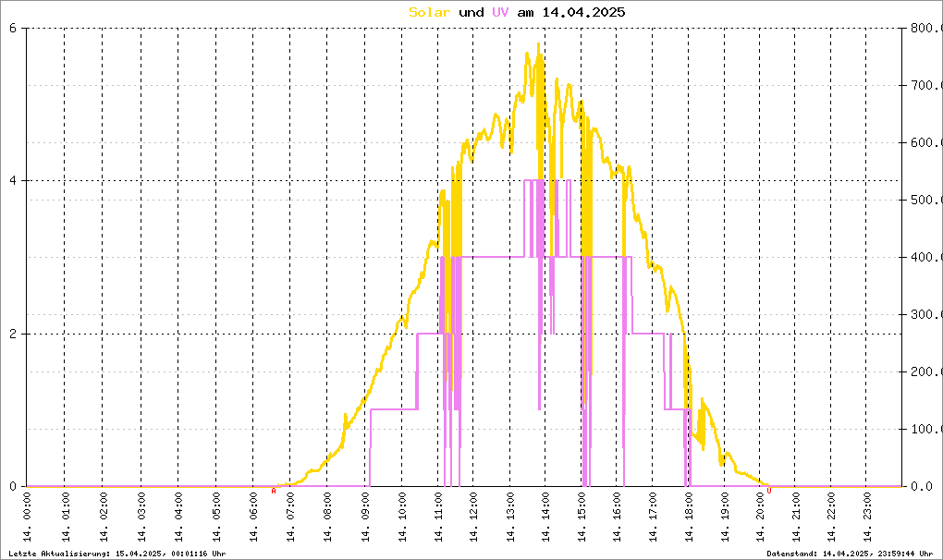This screenshot has height=560, width=943.
Task: Click the left axis label '2'
Action: point(13,335)
